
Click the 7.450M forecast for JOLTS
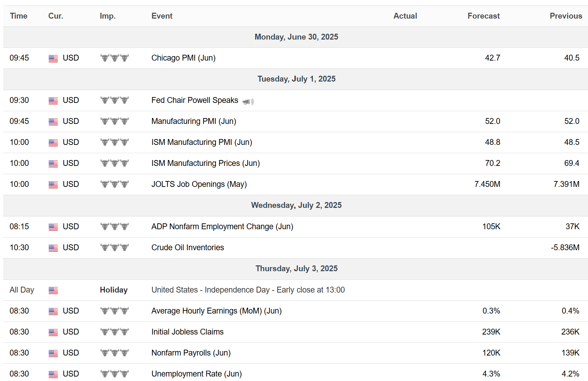pos(487,184)
